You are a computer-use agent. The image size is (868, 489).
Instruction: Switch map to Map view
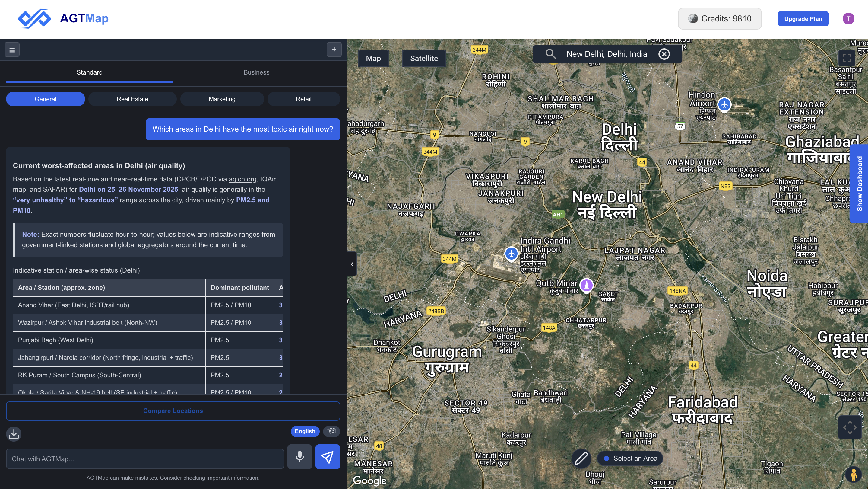pos(373,58)
